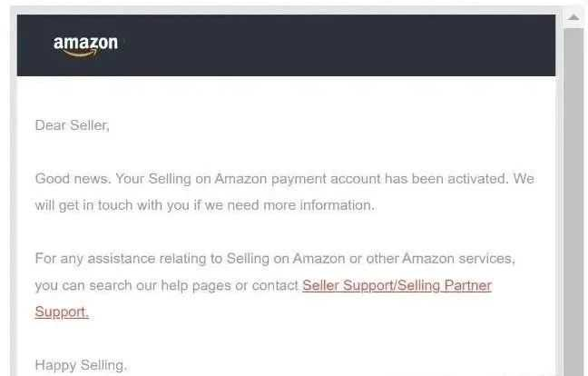Click the "Happy Selling," closing text
Image resolution: width=588 pixels, height=376 pixels.
click(x=81, y=365)
